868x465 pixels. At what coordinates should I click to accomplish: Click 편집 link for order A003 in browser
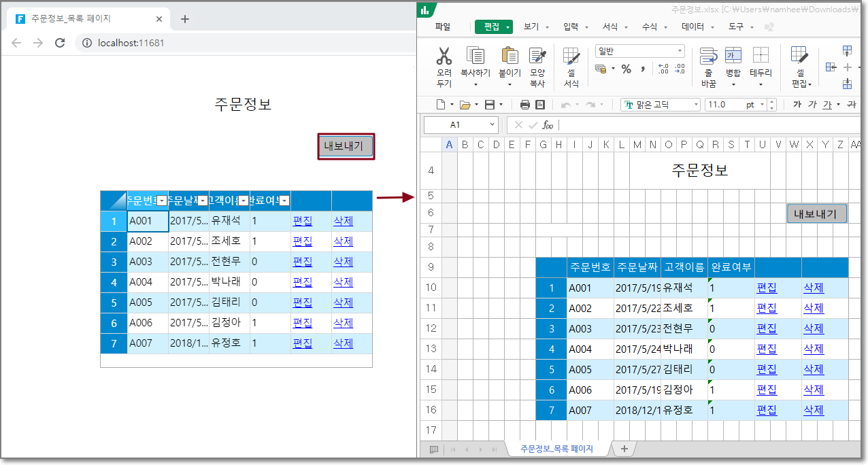[302, 262]
